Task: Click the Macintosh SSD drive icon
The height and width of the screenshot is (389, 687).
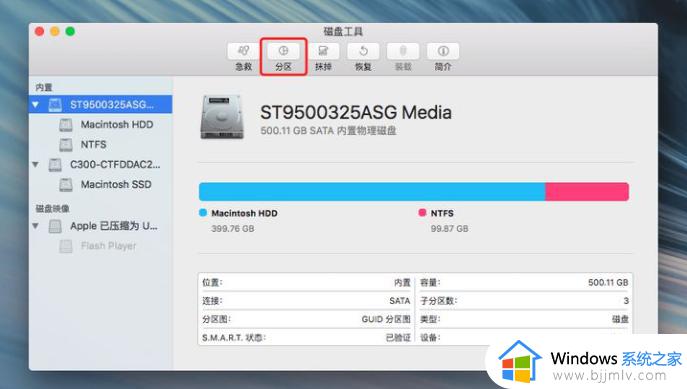Action: 66,184
